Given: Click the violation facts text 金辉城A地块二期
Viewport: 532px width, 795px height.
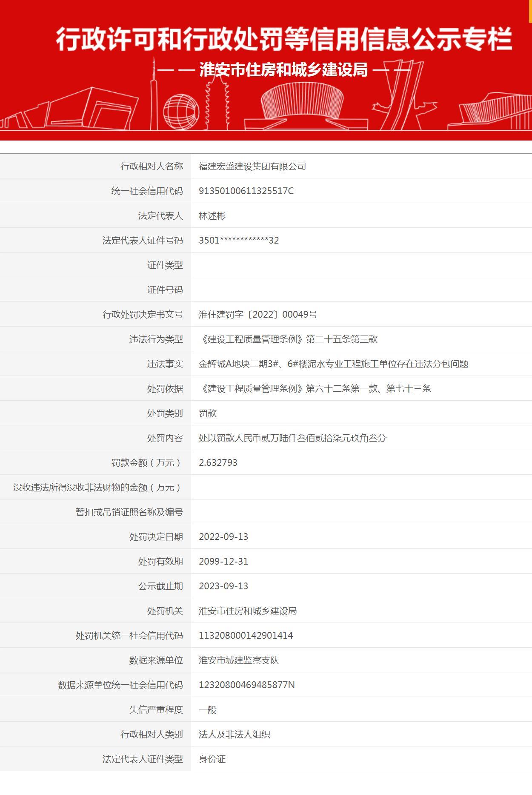Looking at the screenshot, I should pos(234,364).
